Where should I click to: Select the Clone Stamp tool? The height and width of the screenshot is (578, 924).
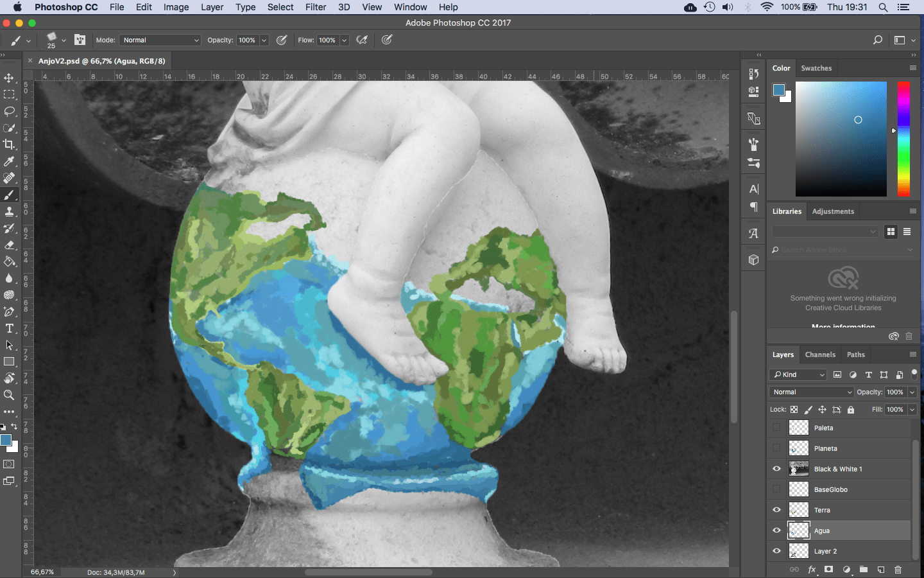click(x=9, y=211)
